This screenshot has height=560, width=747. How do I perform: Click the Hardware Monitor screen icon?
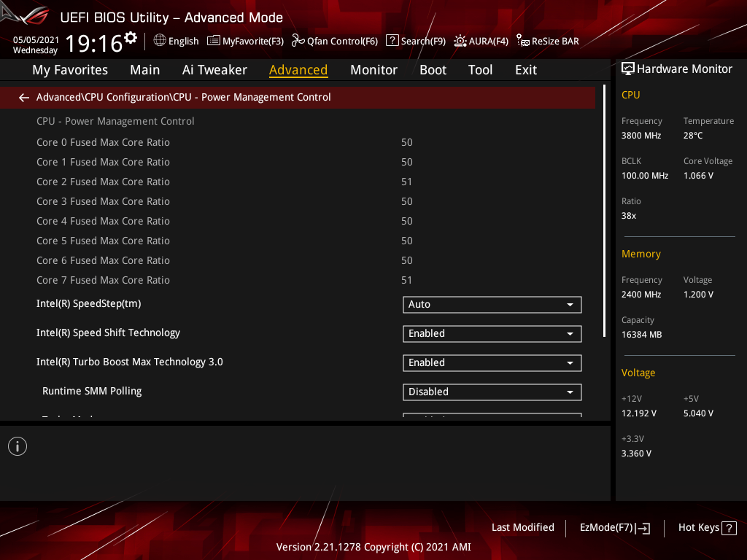[628, 69]
